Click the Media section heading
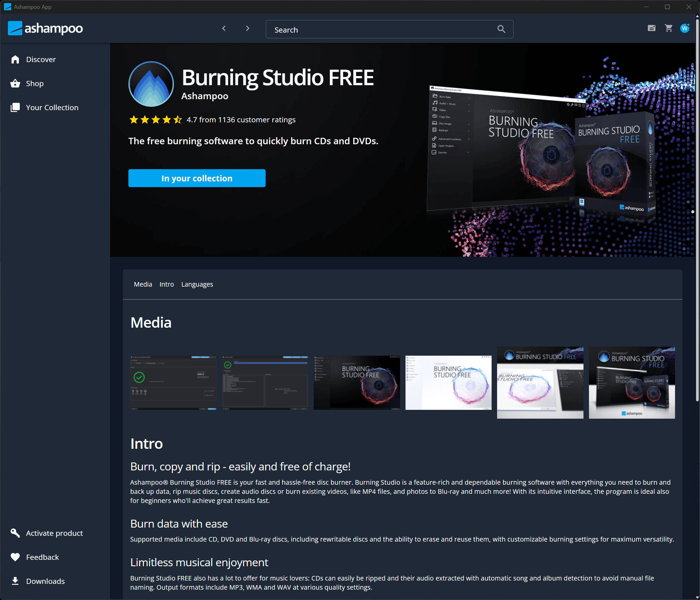The image size is (700, 600). tap(151, 322)
